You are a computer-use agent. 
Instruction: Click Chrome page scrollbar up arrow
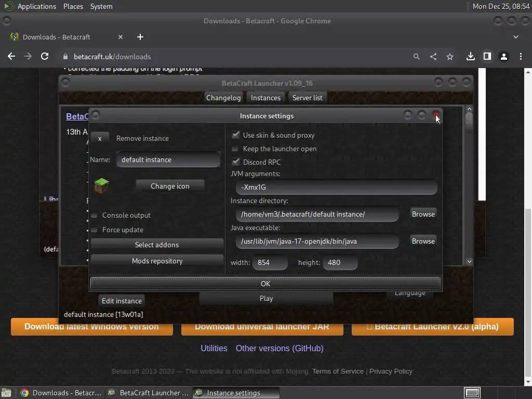click(528, 72)
